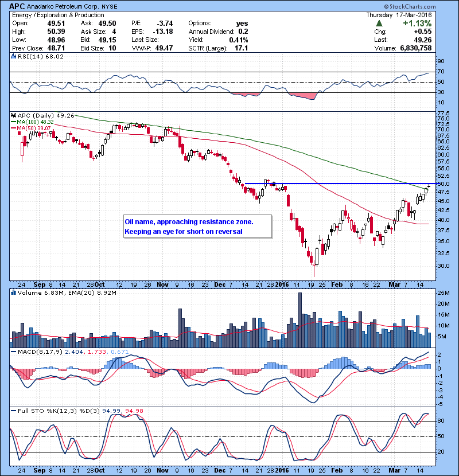Click the Prev Close value 48.71
The width and height of the screenshot is (459, 476).
pyautogui.click(x=56, y=48)
